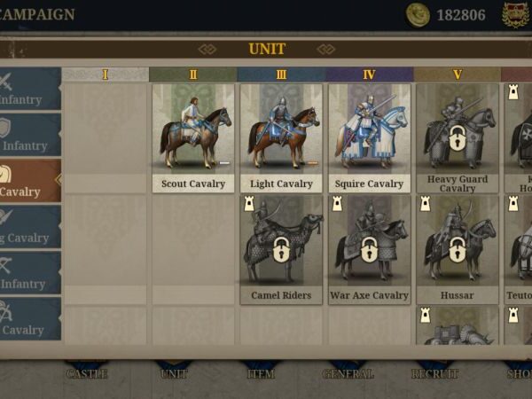Click the right ornament arrow beside UNIT title
The width and height of the screenshot is (532, 399).
coord(326,49)
